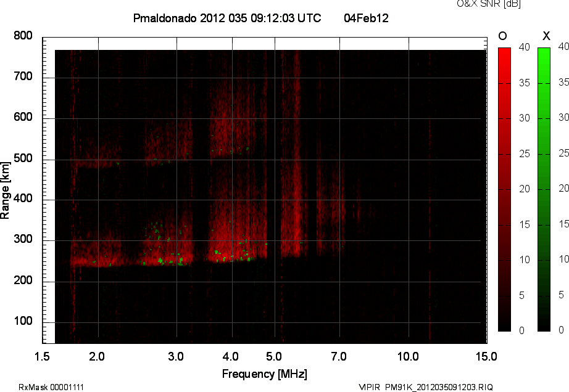Select the 300 tick on the range axis
Viewport: 569px width, 392px height.
[x=23, y=240]
